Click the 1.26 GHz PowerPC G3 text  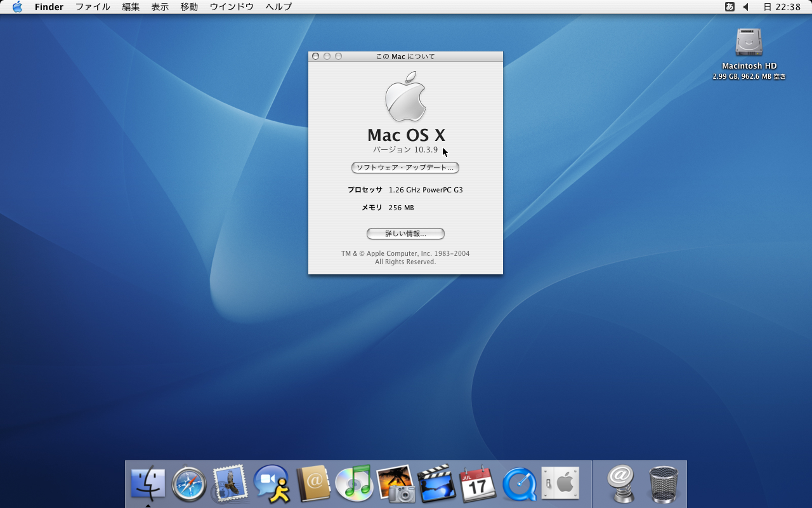point(426,190)
